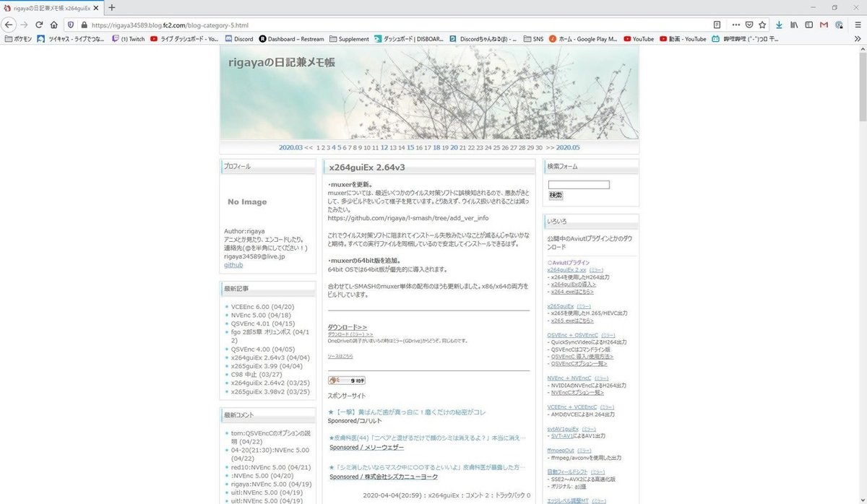The width and height of the screenshot is (867, 504).
Task: Click blog title rigayaの日記兼メモ帳 header
Action: click(282, 62)
